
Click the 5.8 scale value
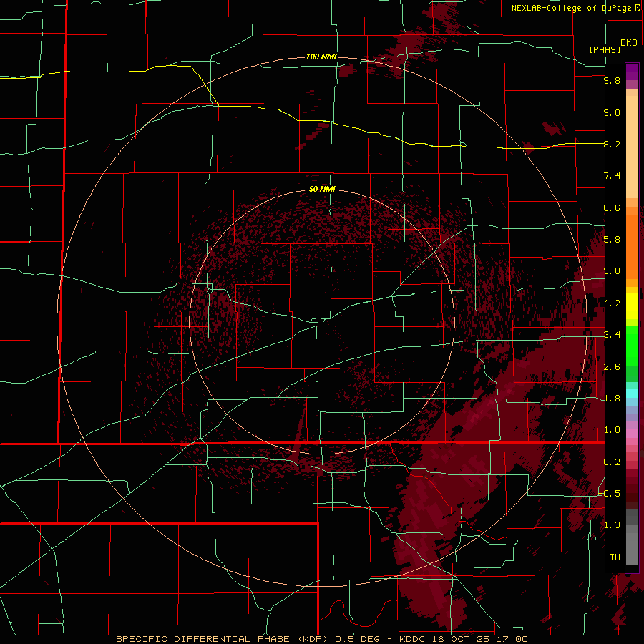612,240
